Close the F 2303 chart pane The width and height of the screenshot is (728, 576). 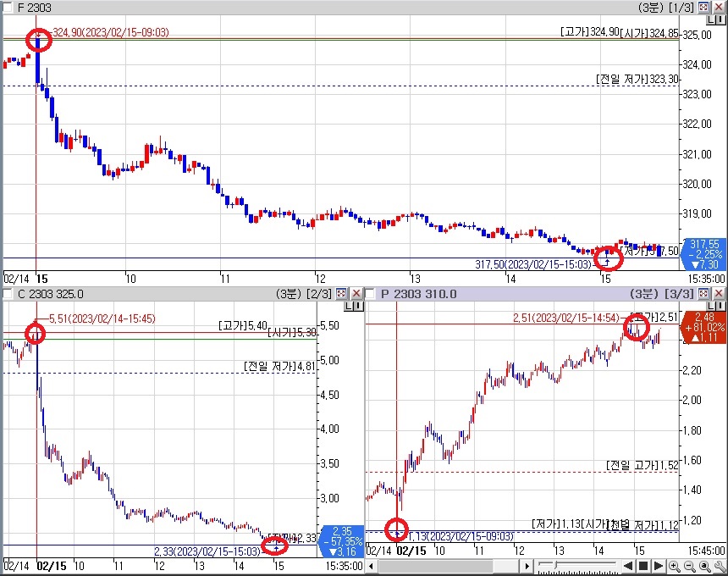click(x=718, y=7)
